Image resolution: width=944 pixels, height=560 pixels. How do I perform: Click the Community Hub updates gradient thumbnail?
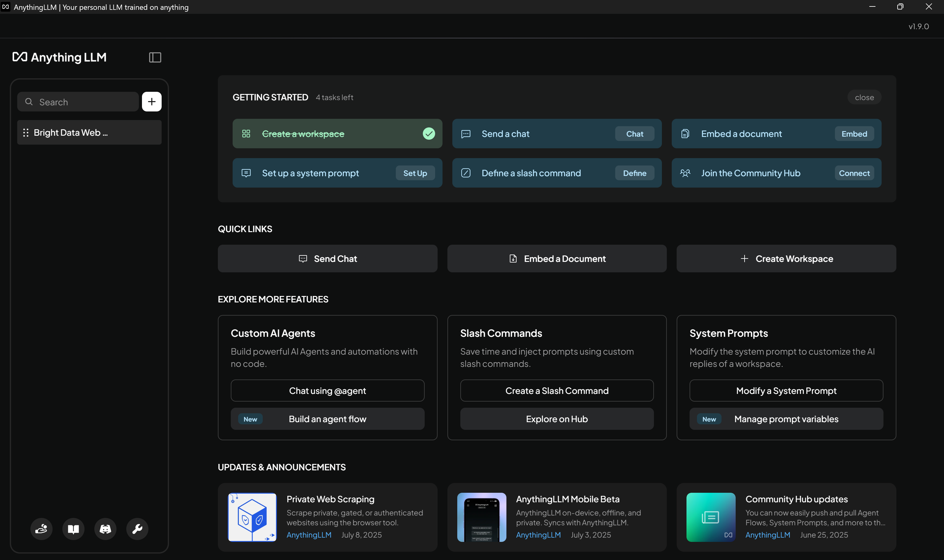click(710, 517)
